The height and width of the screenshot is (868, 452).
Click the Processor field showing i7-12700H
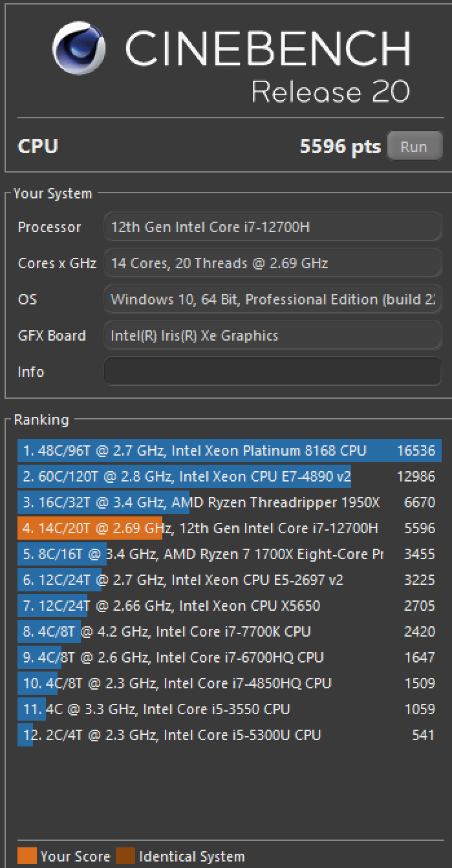pos(272,228)
